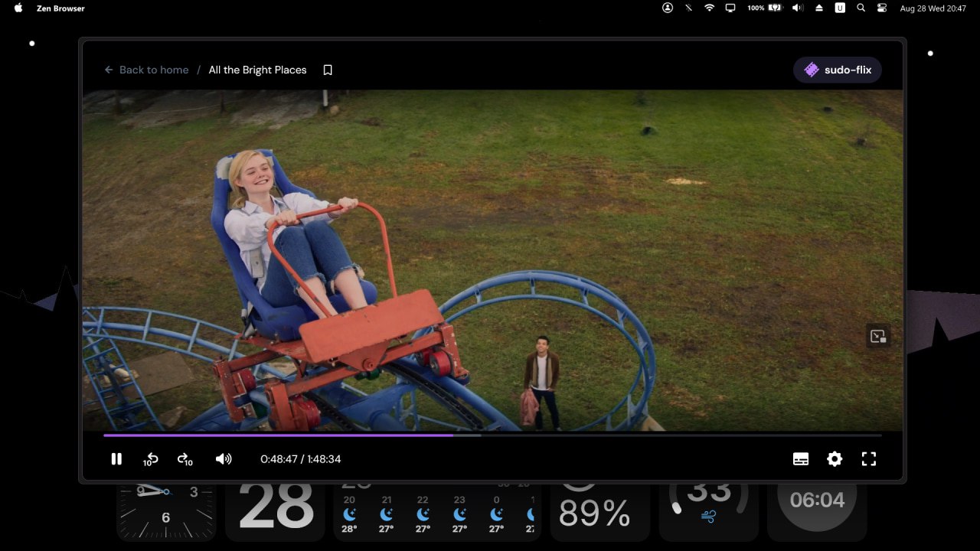Open the player settings gear
Screen dimensions: 980x551
click(x=835, y=459)
